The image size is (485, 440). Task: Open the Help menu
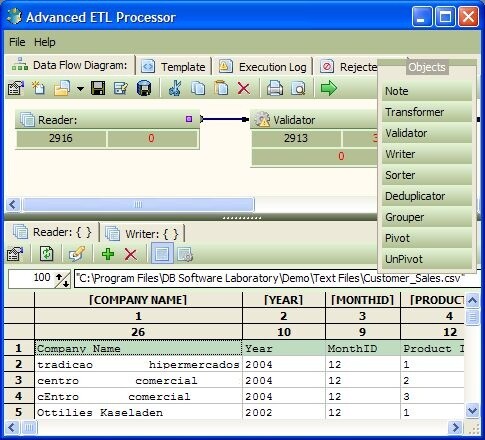click(45, 42)
